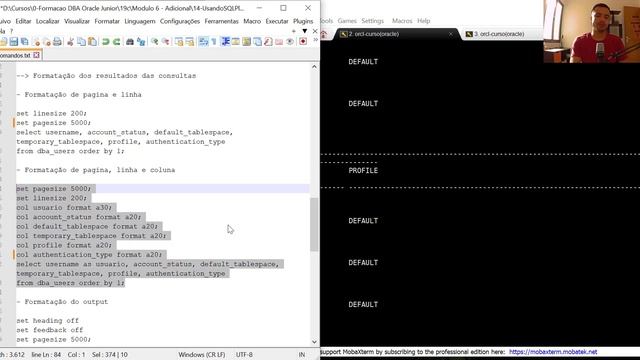This screenshot has width=640, height=360.
Task: Click the Close document toolbar icon
Action: (36, 42)
